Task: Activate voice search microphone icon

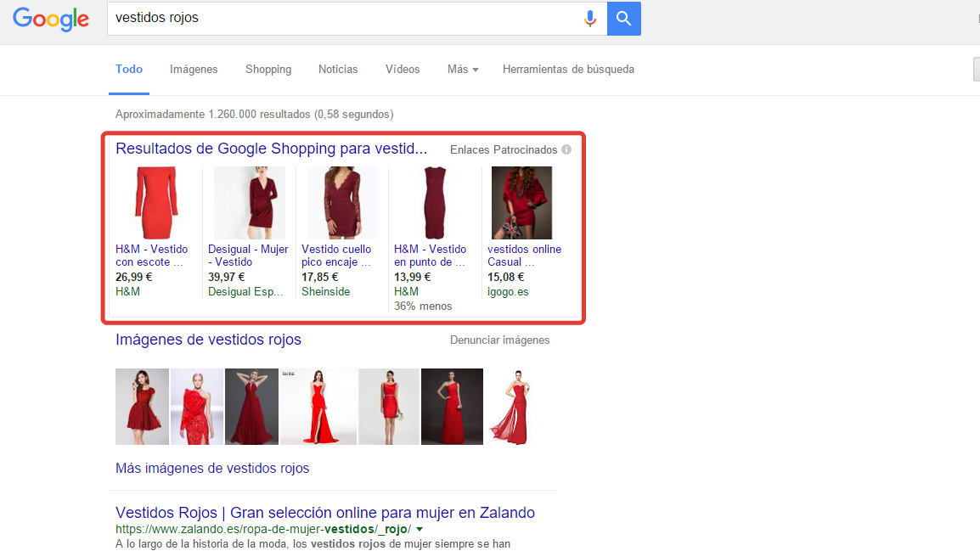Action: 589,19
